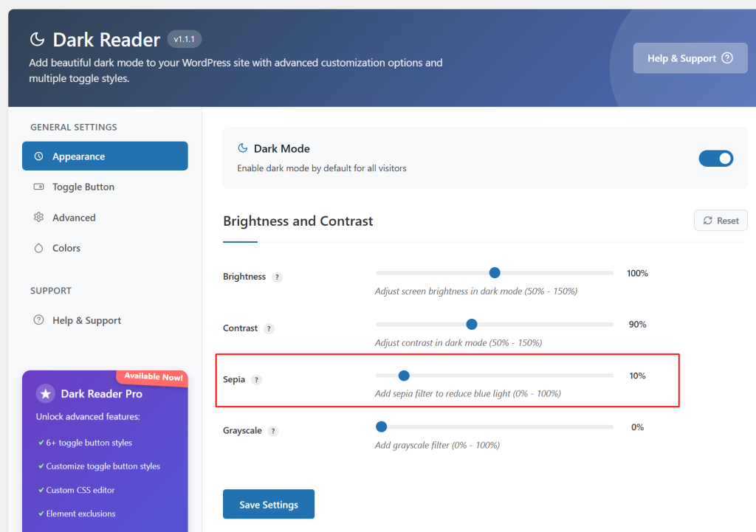
Task: Click the question mark icon in header Help button
Action: point(727,58)
